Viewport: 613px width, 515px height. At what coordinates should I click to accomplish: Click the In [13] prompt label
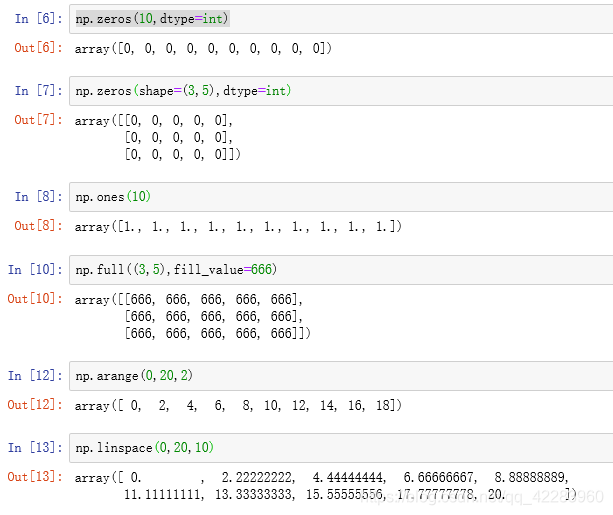(x=35, y=447)
